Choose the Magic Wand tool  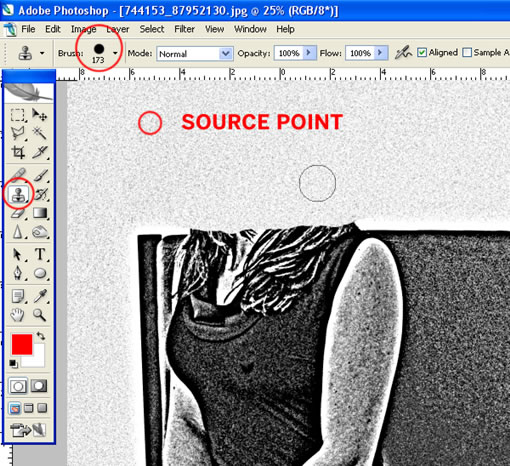click(x=39, y=133)
